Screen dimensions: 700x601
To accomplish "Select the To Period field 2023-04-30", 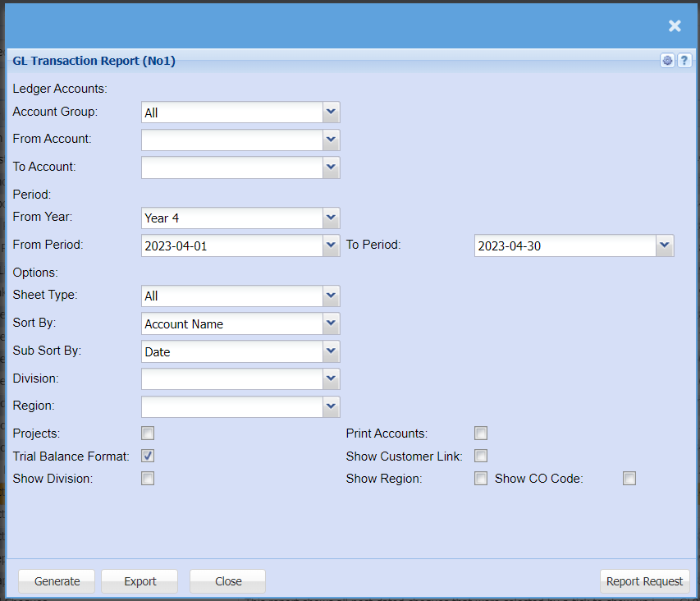I will [x=565, y=245].
